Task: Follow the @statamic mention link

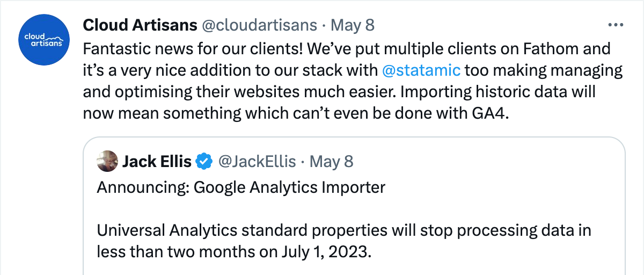Action: click(421, 70)
